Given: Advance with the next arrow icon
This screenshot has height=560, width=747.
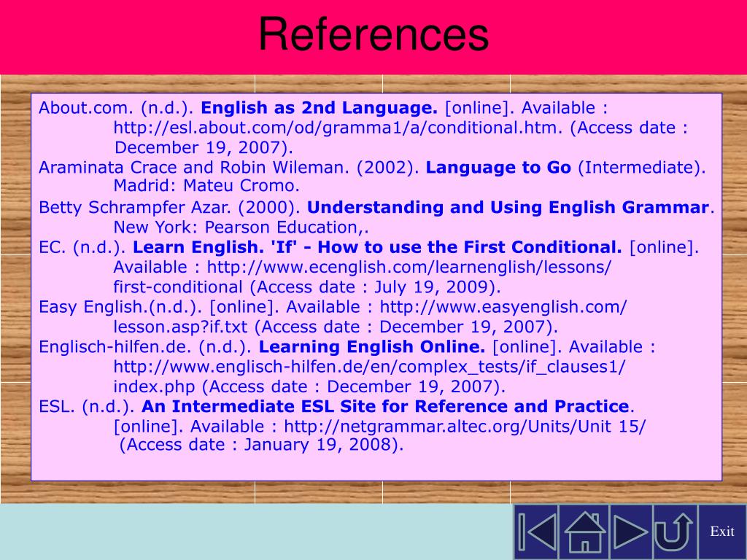Looking at the screenshot, I should pos(631,532).
